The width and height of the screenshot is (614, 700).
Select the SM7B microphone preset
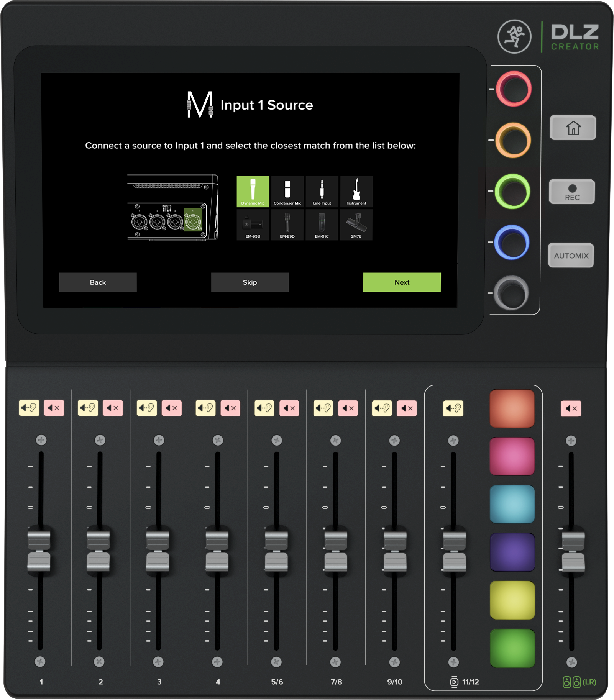[356, 225]
